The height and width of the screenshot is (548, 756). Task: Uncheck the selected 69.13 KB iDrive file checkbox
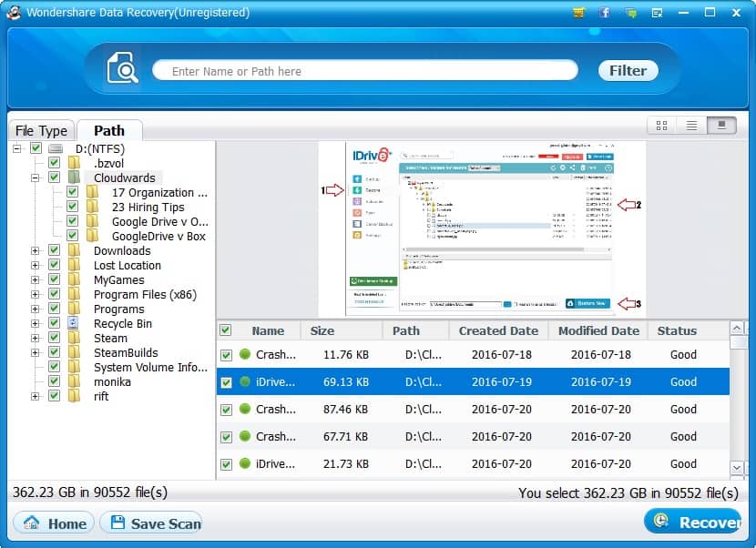click(x=226, y=382)
